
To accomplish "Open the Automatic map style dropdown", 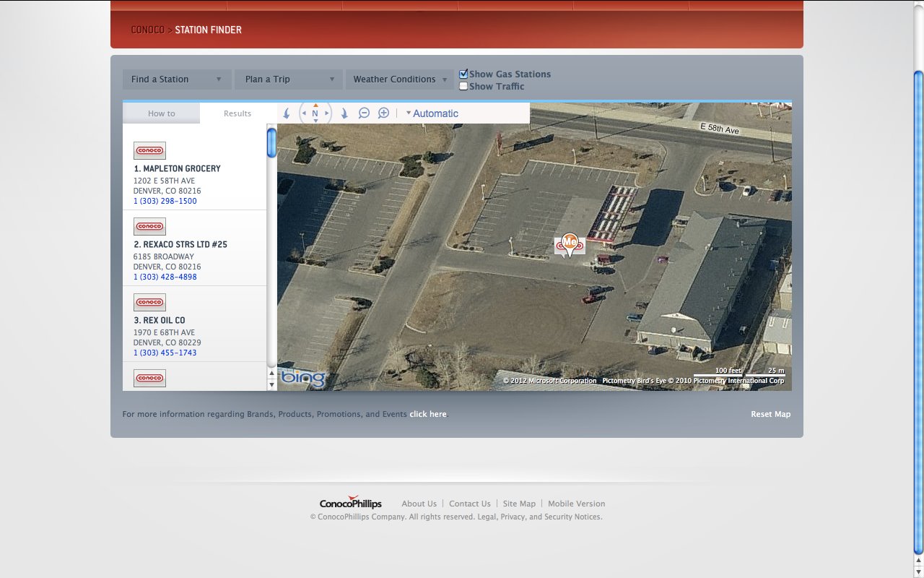I will [x=432, y=113].
